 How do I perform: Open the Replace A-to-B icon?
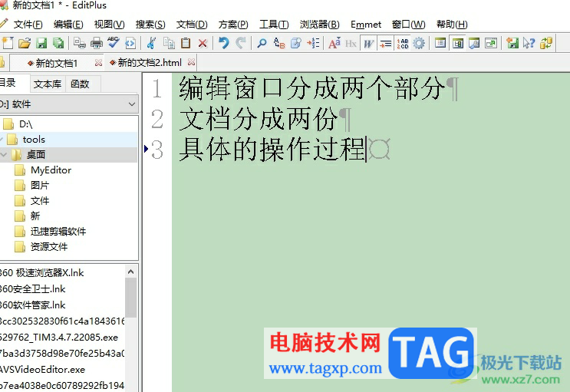278,43
